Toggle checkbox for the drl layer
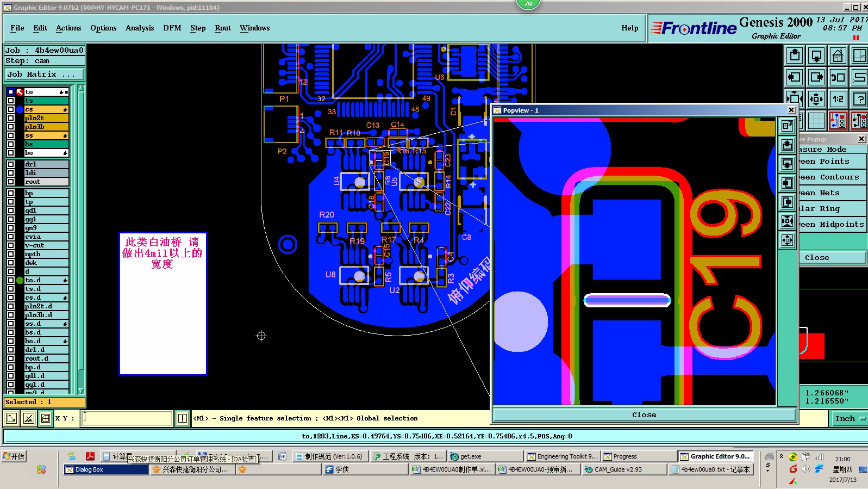The height and width of the screenshot is (489, 868). pyautogui.click(x=11, y=164)
